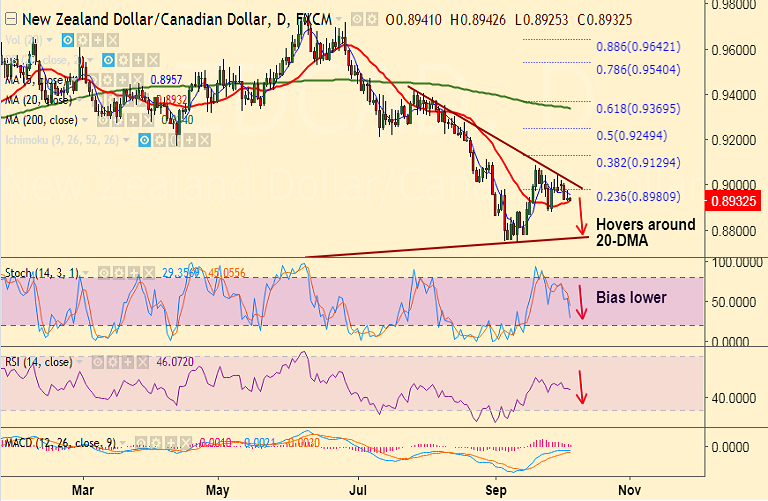Viewport: 768px width, 501px height.
Task: Remove the RSI indicator
Action: (x=143, y=362)
